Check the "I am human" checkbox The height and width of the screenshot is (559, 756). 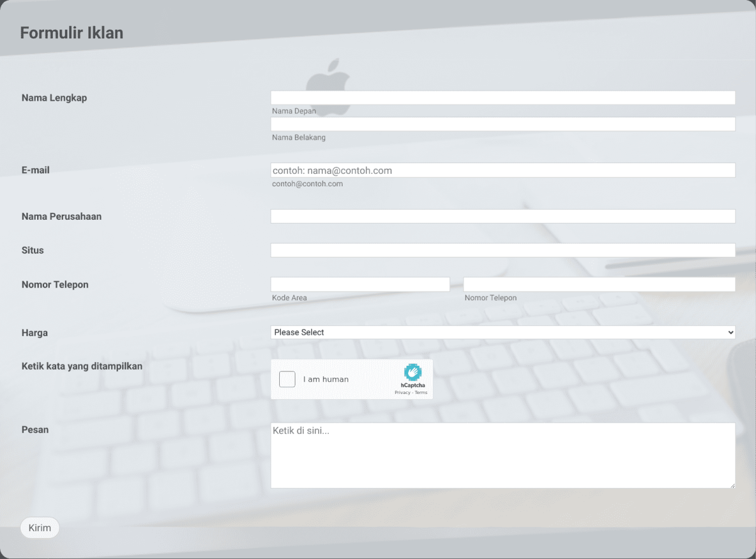tap(287, 379)
